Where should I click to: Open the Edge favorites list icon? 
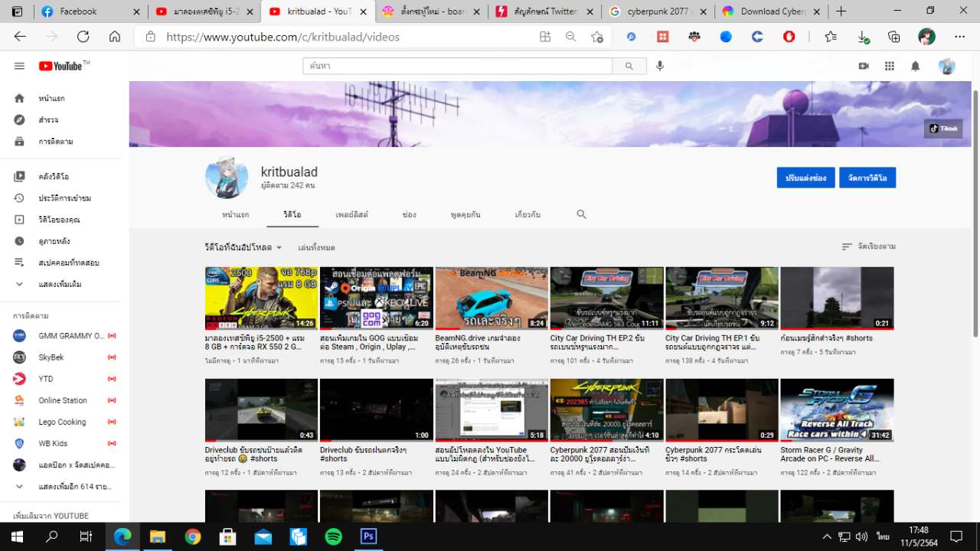tap(831, 37)
